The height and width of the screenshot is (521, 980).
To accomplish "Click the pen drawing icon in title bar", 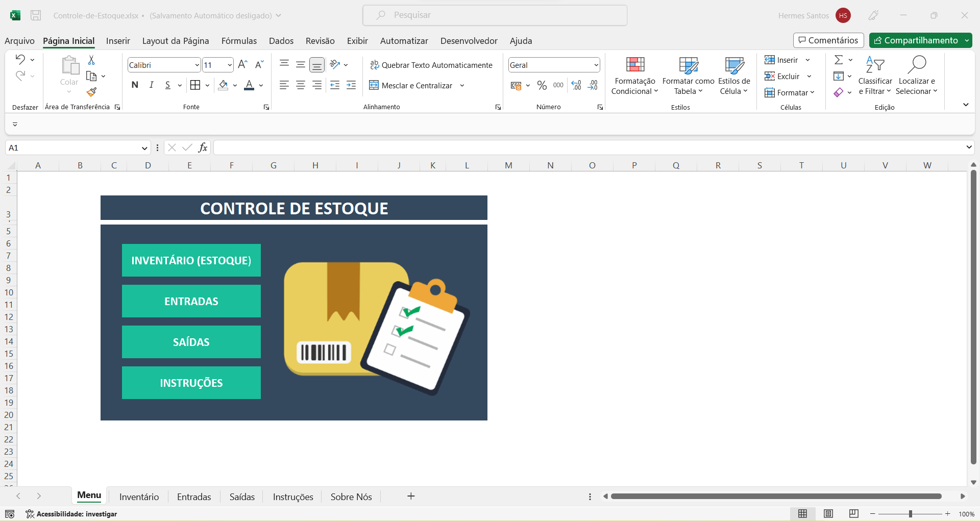I will pyautogui.click(x=873, y=15).
